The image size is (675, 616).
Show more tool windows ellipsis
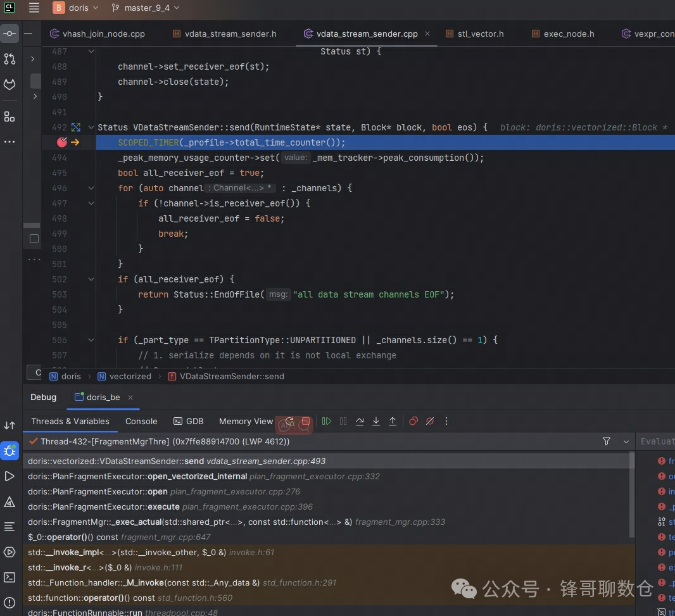9,142
